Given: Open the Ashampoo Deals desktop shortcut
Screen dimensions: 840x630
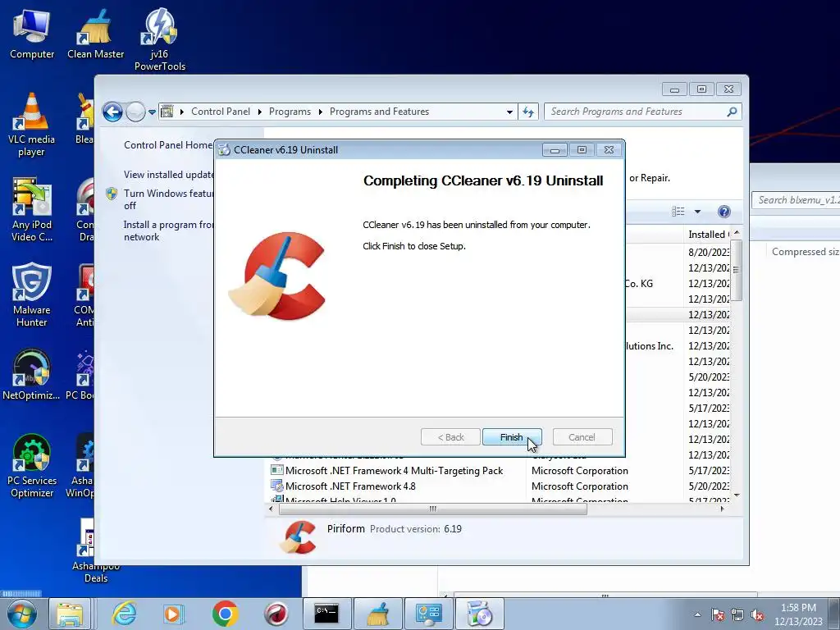Looking at the screenshot, I should point(95,550).
